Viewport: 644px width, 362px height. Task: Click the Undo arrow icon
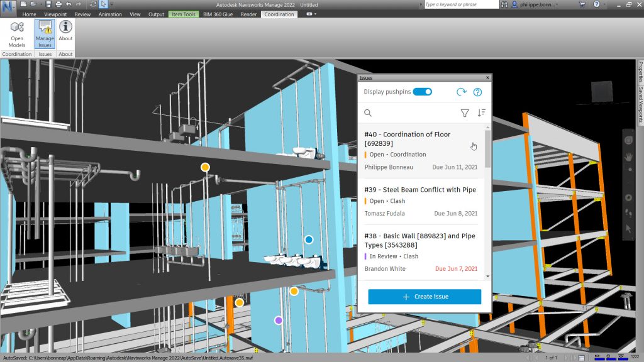[x=69, y=4]
